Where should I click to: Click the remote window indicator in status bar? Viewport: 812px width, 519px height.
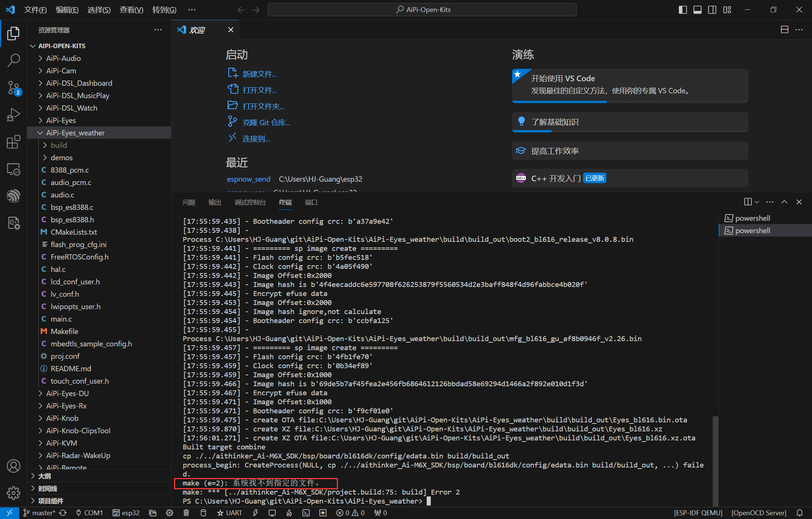(x=9, y=513)
